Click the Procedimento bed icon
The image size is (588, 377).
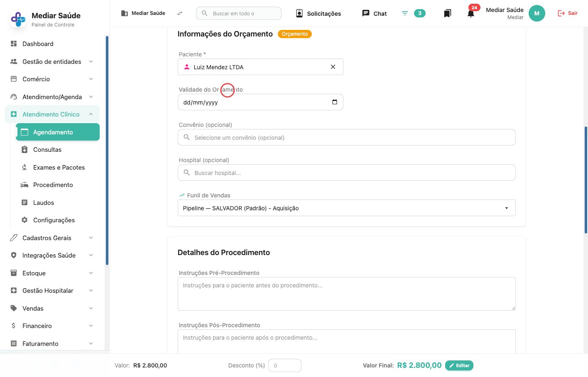[x=24, y=185]
